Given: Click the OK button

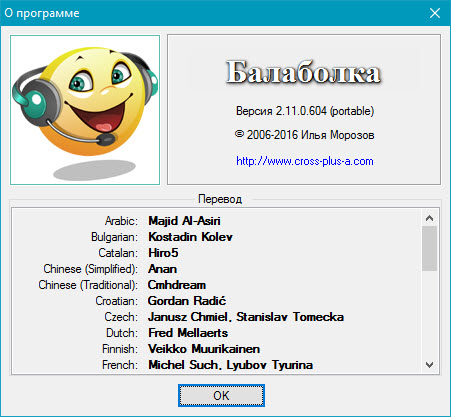Looking at the screenshot, I should coord(221,395).
